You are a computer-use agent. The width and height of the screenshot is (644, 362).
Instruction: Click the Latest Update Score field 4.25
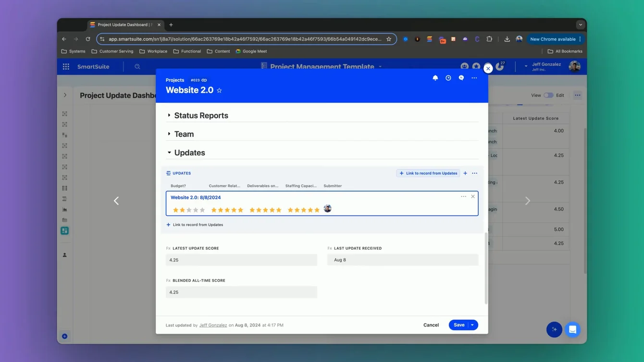[241, 260]
